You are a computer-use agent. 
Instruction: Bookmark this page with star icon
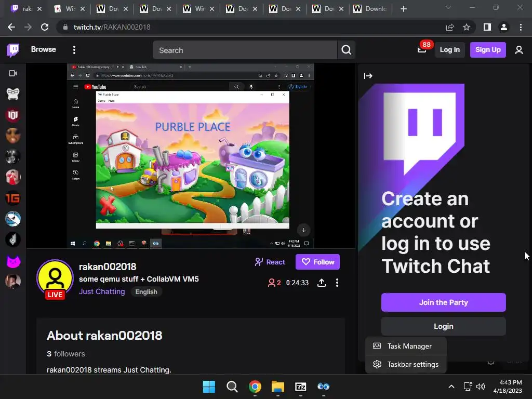[467, 27]
